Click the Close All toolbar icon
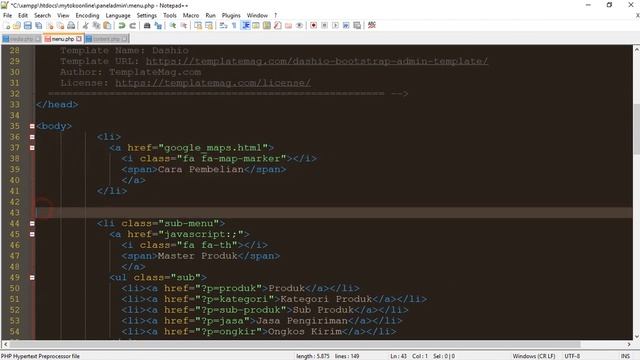The height and width of the screenshot is (360, 640). coord(60,25)
